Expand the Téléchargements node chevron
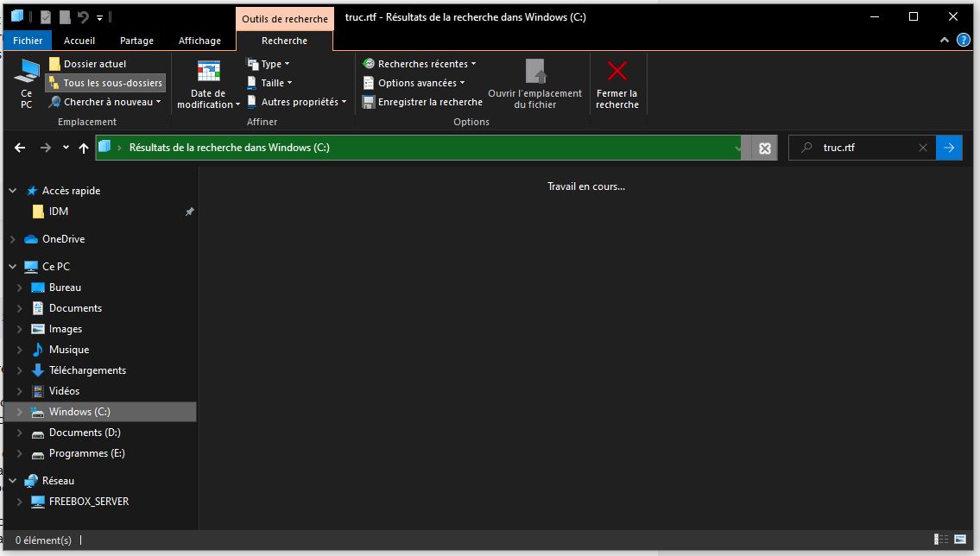This screenshot has width=980, height=556. tap(19, 370)
